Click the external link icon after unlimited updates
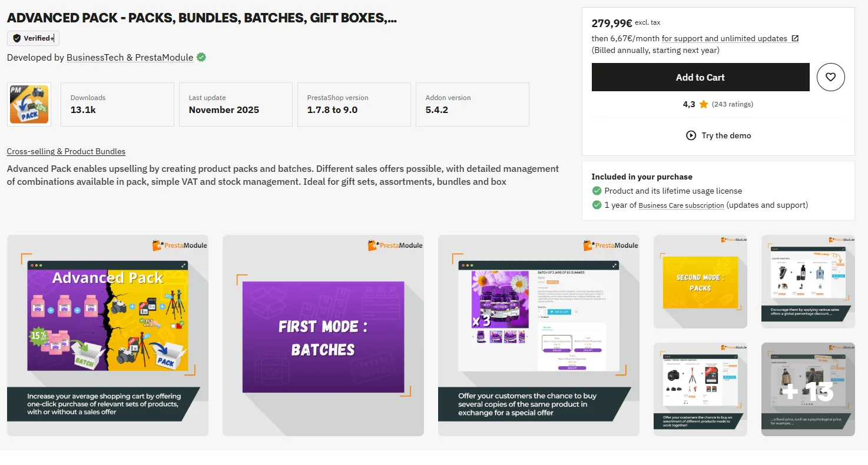 point(796,38)
